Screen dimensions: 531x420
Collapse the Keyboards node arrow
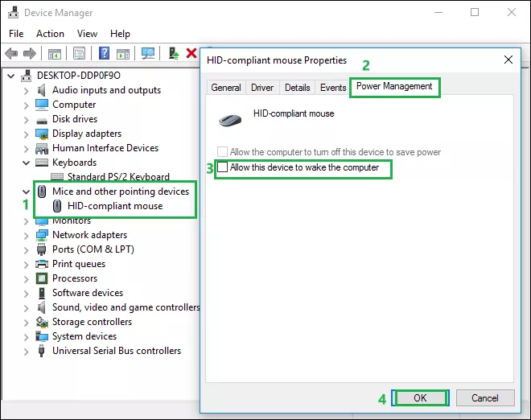(26, 163)
